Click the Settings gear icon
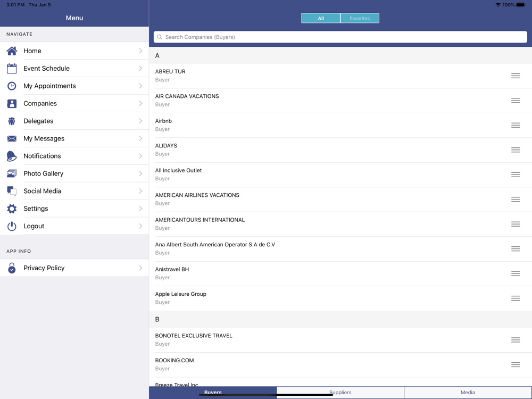Viewport: 532px width, 399px height. (12, 209)
